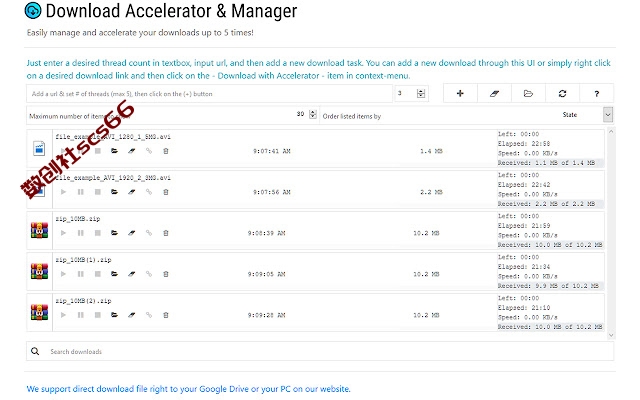Open downloads folder from top toolbar
The height and width of the screenshot is (400, 640).
[x=528, y=93]
